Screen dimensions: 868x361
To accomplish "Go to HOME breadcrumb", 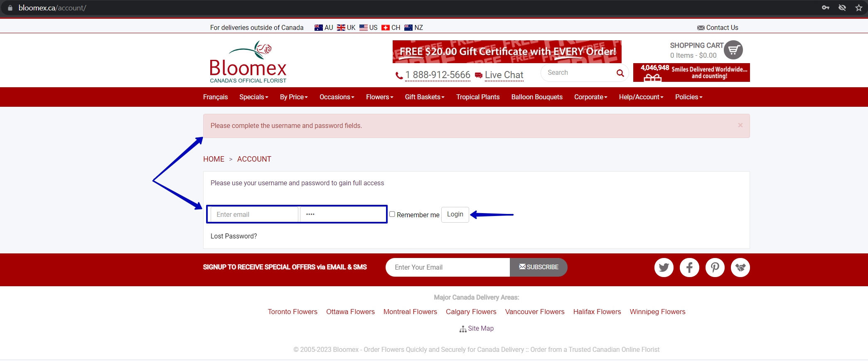I will point(214,159).
